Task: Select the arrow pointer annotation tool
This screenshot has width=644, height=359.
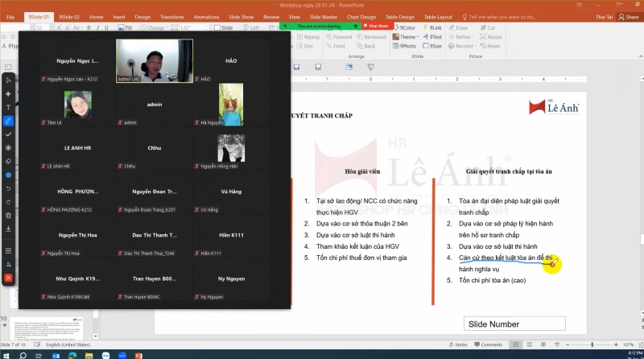Action: pos(9,80)
